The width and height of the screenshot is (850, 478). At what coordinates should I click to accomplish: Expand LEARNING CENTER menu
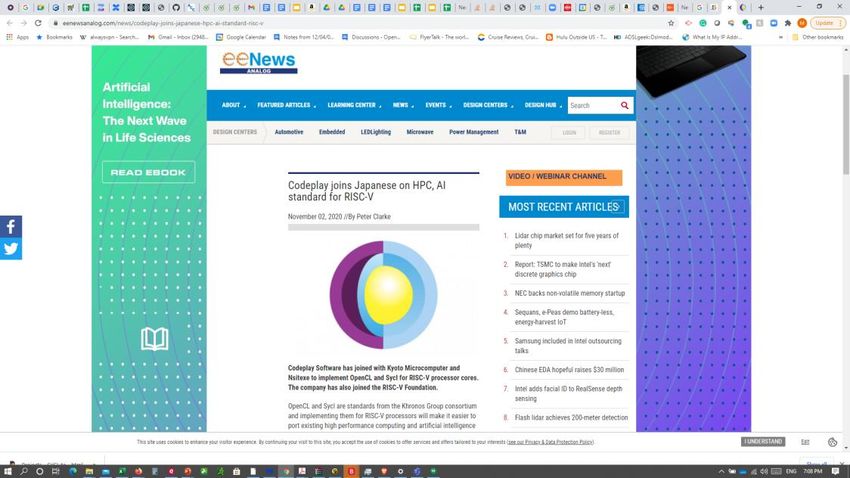click(x=354, y=105)
